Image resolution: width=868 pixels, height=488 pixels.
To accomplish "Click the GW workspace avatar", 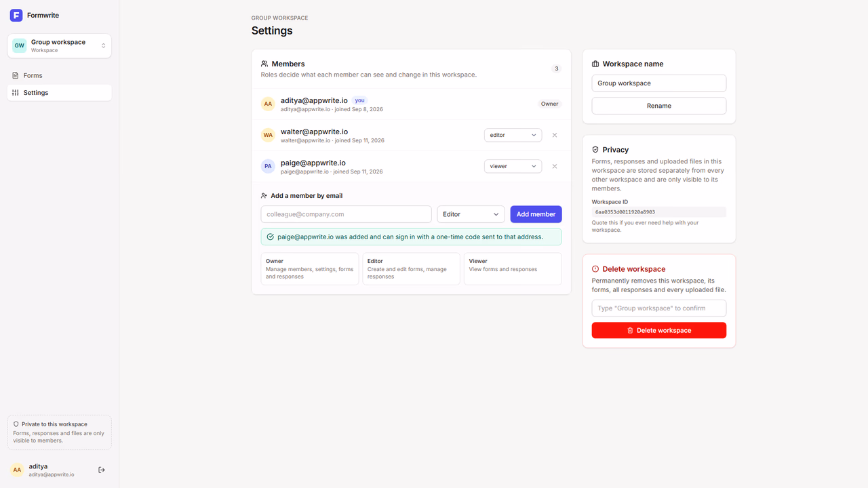I will [19, 45].
